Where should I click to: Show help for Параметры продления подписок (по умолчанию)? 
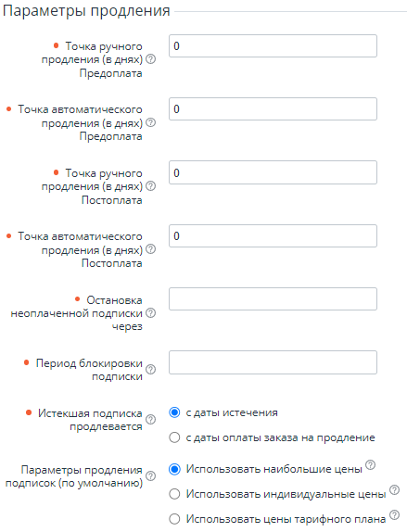coord(151,476)
